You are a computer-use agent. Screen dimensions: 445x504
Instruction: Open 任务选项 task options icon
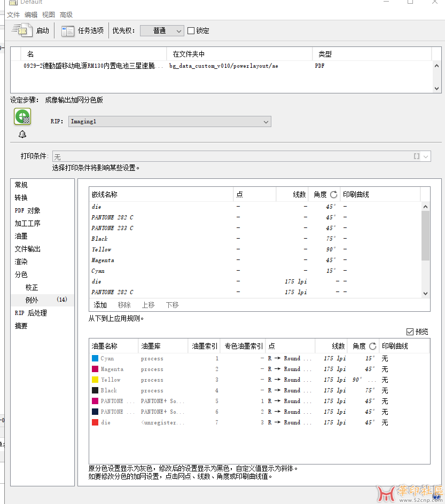[68, 31]
